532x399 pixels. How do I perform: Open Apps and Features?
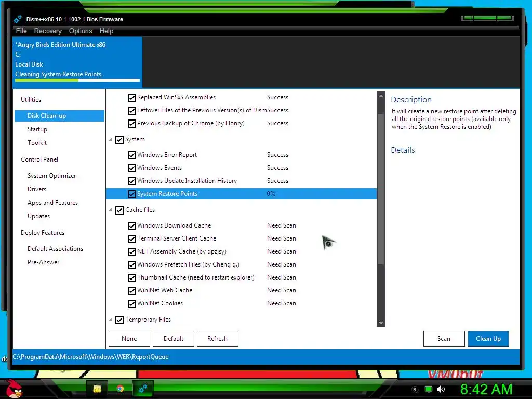52,203
